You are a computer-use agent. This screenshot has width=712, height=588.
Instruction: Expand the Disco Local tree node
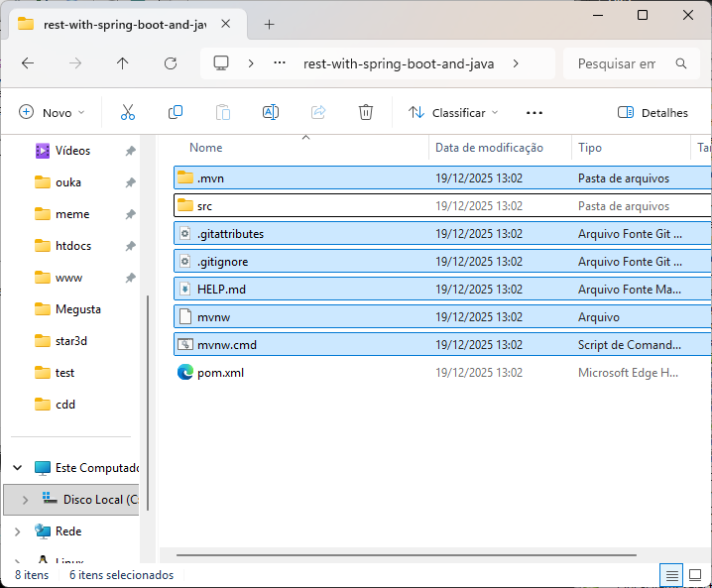pos(25,500)
